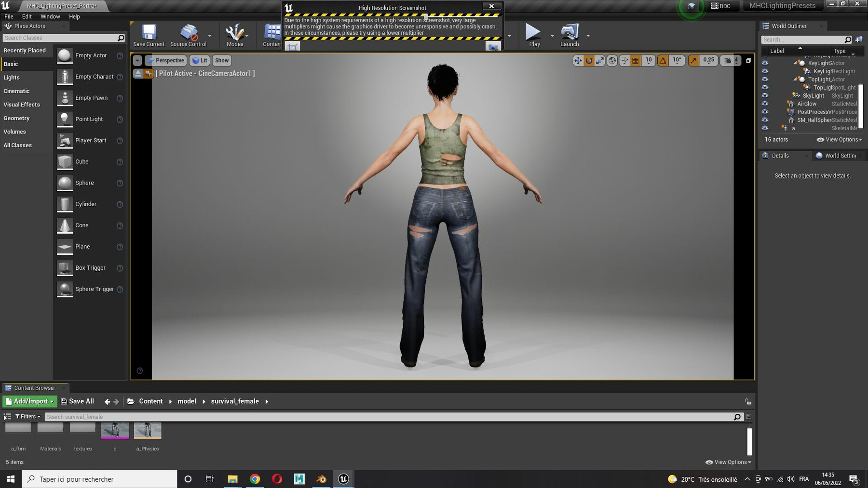
Task: Navigate to model folder in breadcrumb
Action: 187,401
